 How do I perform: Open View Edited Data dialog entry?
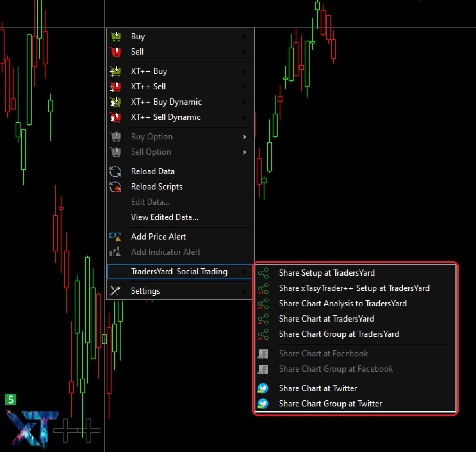click(180, 217)
